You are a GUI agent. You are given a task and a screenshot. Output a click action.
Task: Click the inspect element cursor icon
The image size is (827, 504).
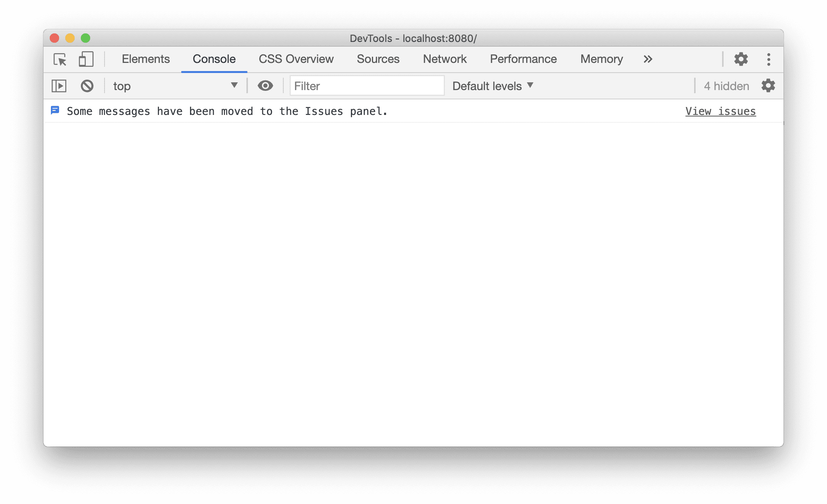[60, 58]
